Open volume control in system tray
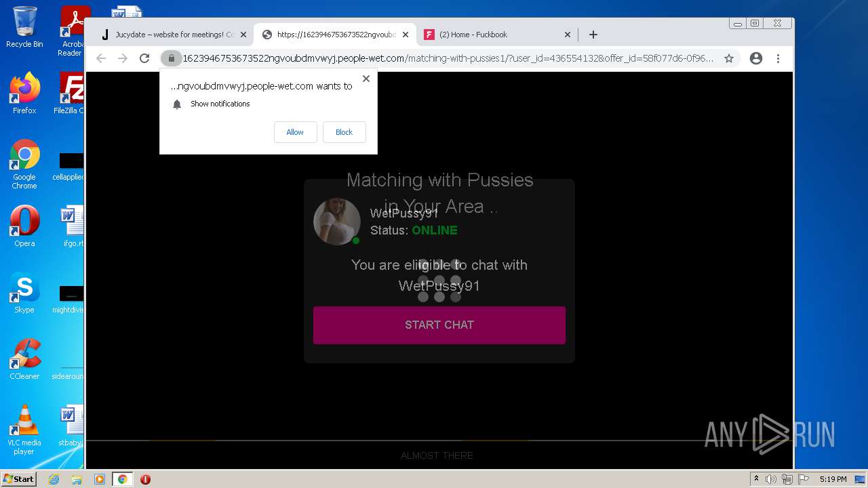This screenshot has width=868, height=488. pos(771,479)
